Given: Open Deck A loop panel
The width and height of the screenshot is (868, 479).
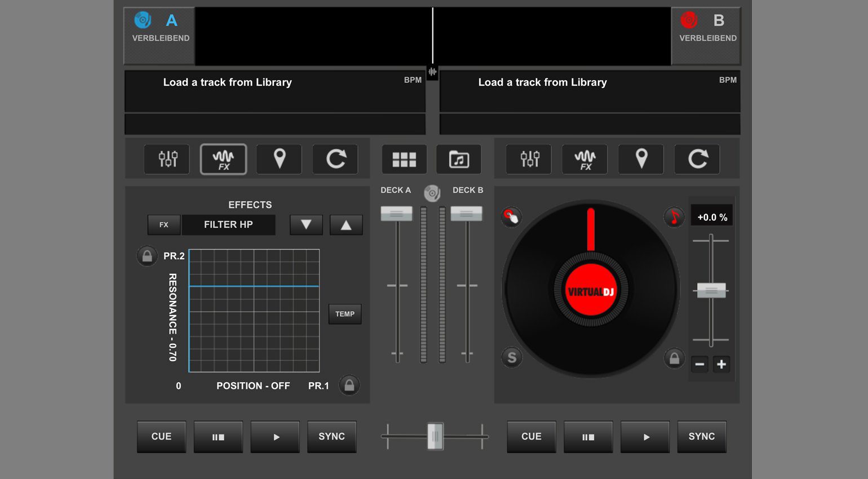Looking at the screenshot, I should (x=335, y=159).
